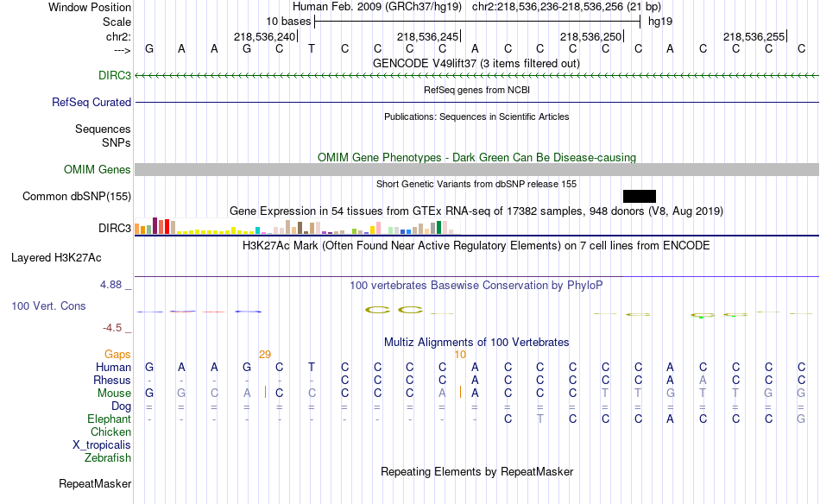
Task: Click the hg19 label beside the scale bar
Action: click(x=660, y=22)
